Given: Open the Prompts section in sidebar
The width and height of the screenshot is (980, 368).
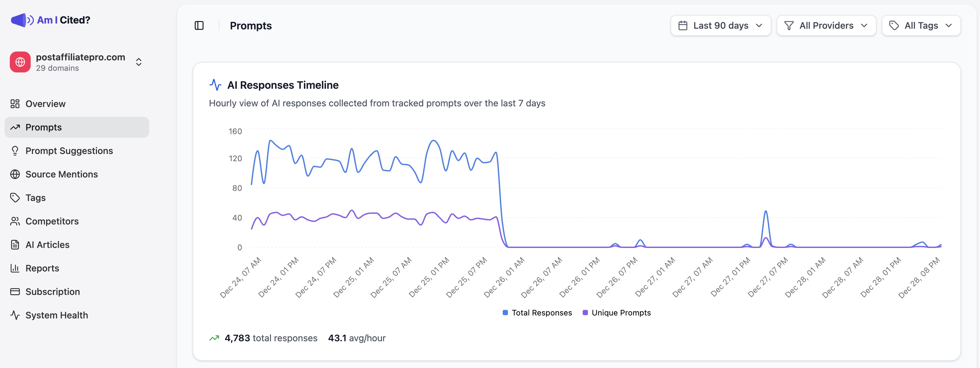Looking at the screenshot, I should coord(43,127).
